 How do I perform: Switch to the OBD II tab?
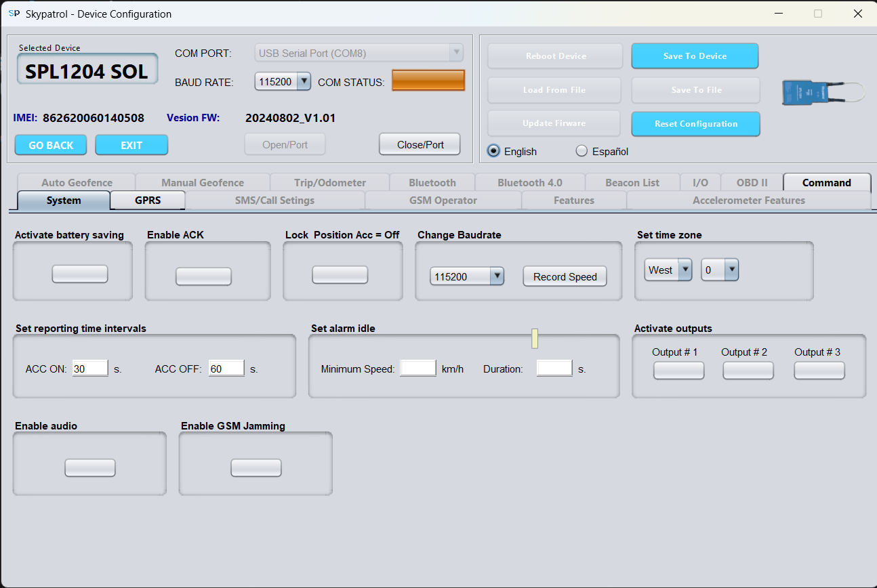pos(752,182)
